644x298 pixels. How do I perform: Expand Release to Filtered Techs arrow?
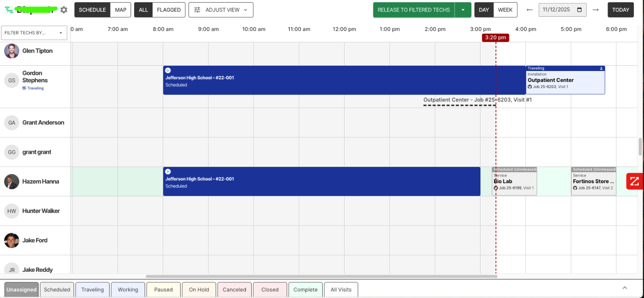pyautogui.click(x=463, y=10)
